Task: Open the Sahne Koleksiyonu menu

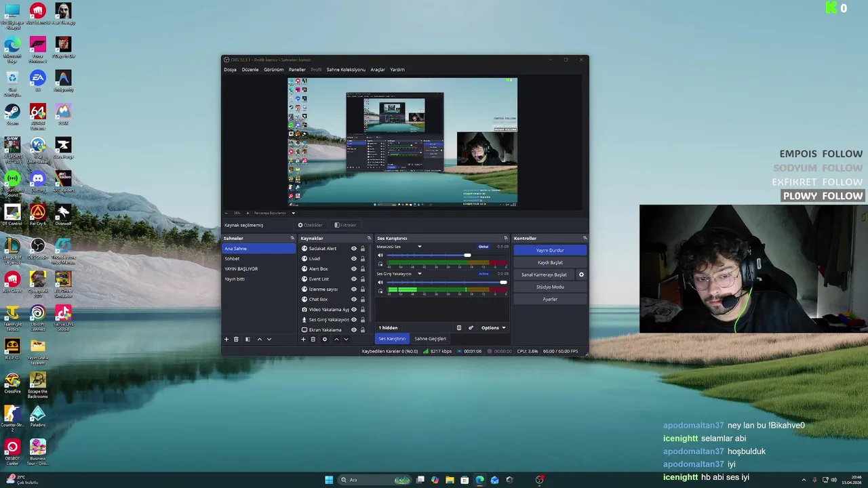Action: 346,70
